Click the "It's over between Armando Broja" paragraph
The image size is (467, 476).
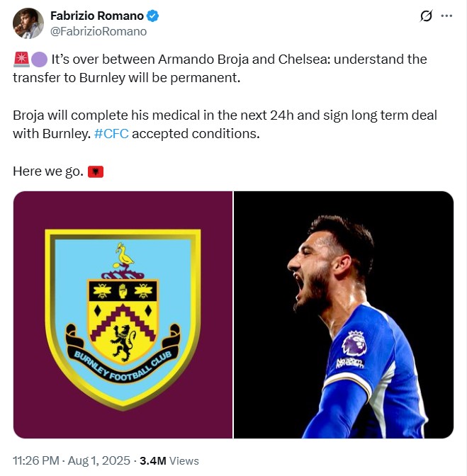click(x=220, y=68)
